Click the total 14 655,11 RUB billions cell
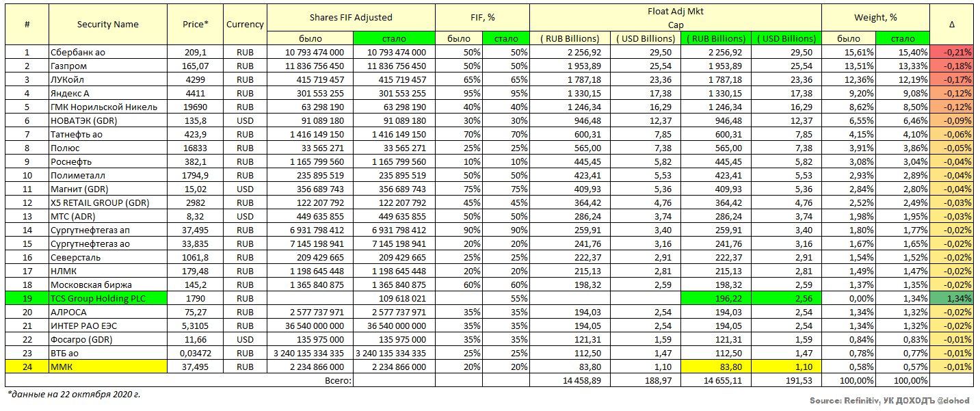The height and width of the screenshot is (411, 980). point(718,380)
